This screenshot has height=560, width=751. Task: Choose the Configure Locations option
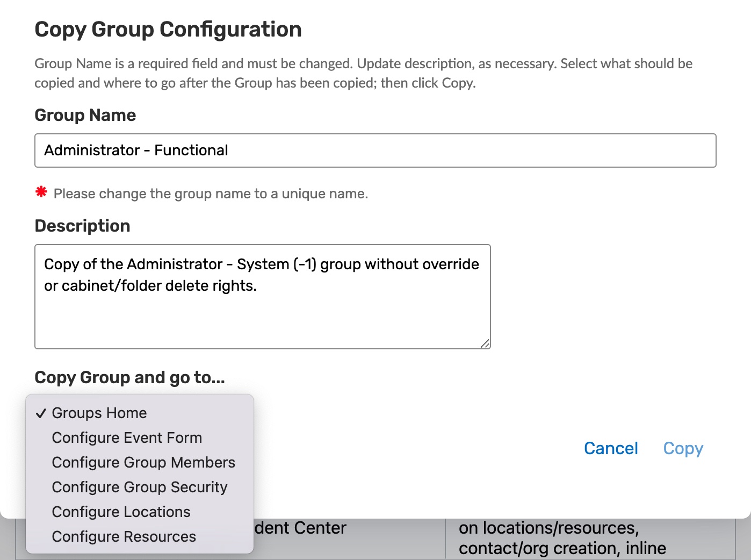[x=121, y=512]
